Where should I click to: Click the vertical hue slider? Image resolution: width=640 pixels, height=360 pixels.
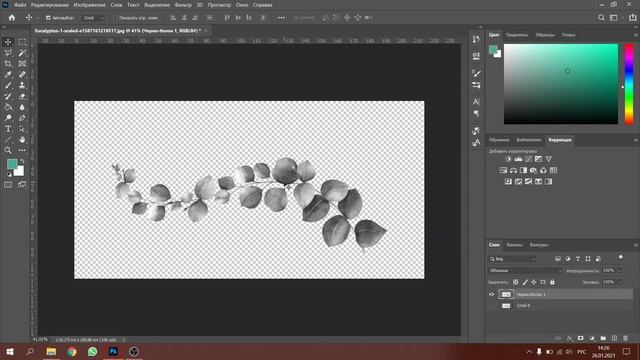(x=629, y=84)
